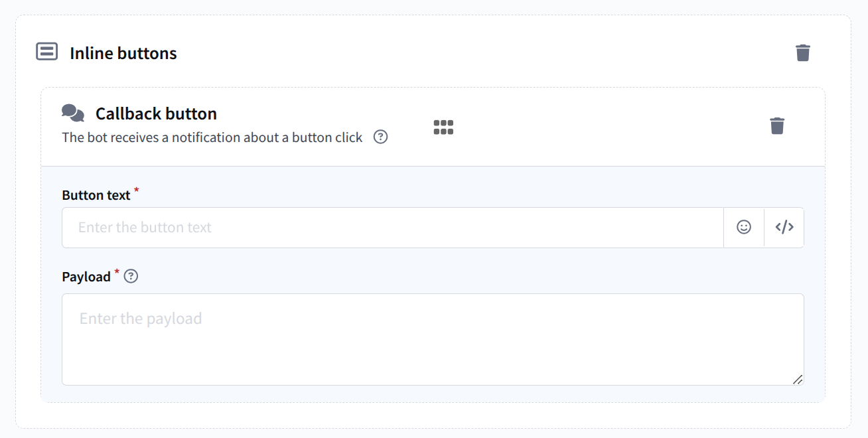Focus the 'Enter the button text' field
868x438 pixels.
(x=392, y=227)
